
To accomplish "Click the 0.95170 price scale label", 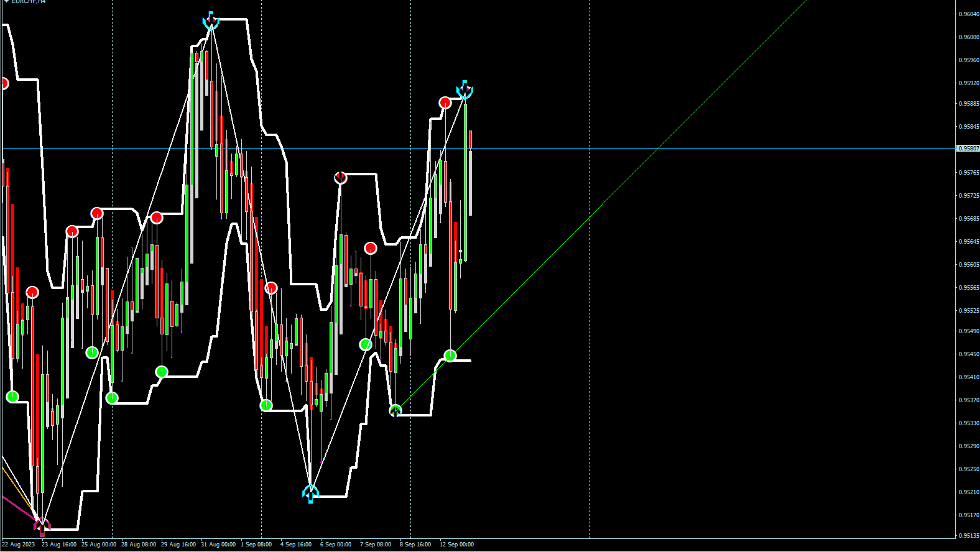I will pyautogui.click(x=969, y=515).
